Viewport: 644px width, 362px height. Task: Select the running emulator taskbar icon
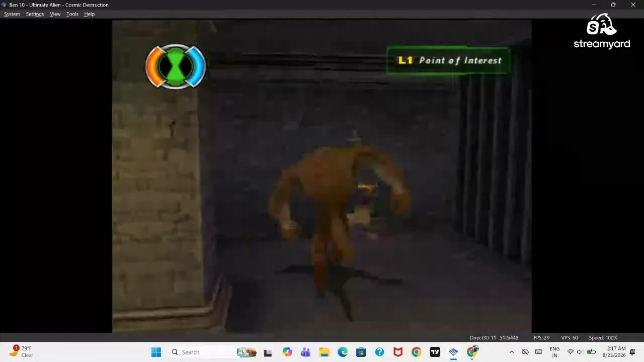[453, 352]
